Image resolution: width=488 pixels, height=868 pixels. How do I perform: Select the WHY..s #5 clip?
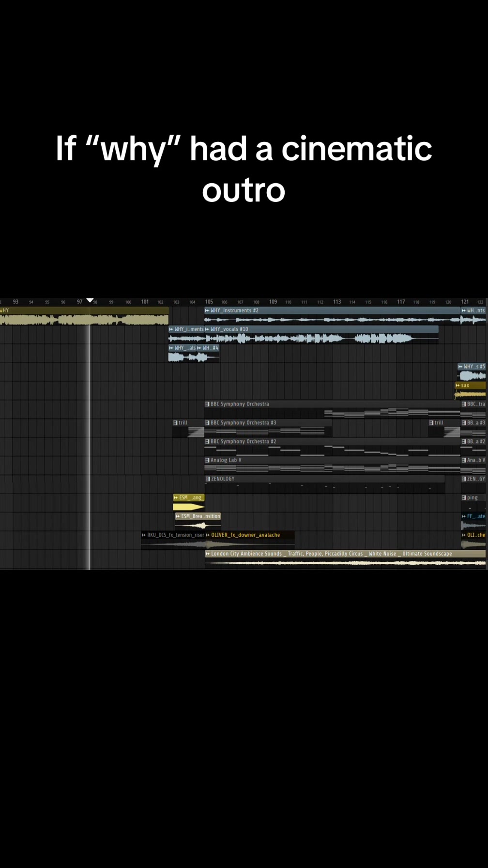point(472,372)
